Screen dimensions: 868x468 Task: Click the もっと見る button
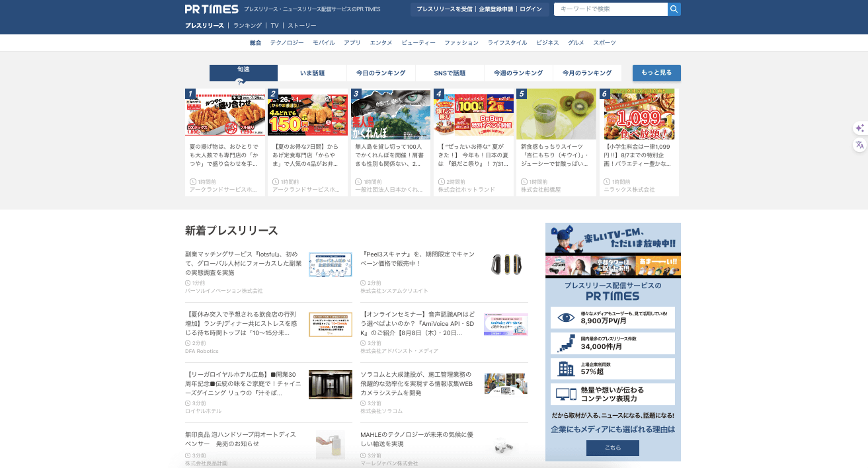(x=656, y=73)
